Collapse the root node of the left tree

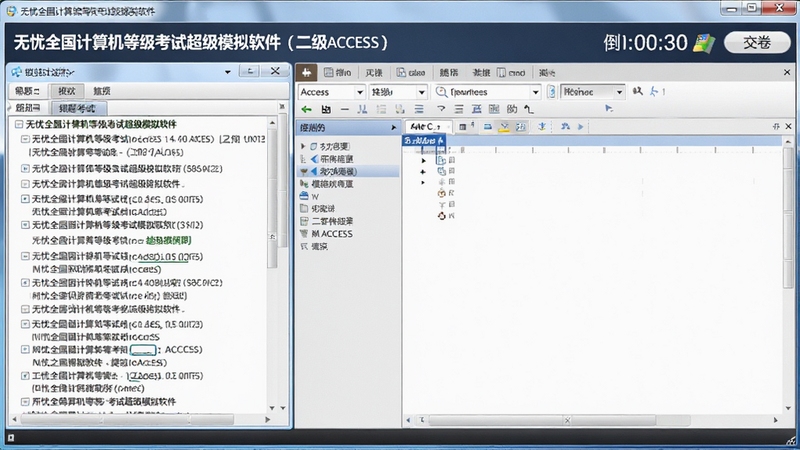tap(19, 124)
